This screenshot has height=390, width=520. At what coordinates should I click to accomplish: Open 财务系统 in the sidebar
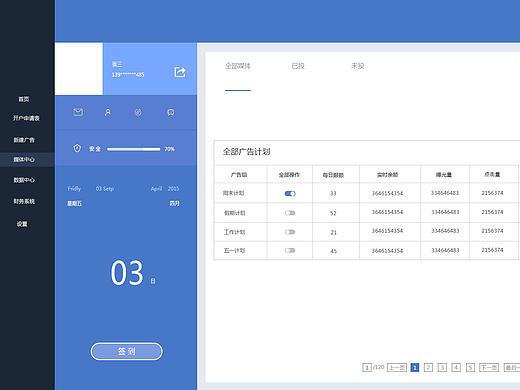click(24, 201)
